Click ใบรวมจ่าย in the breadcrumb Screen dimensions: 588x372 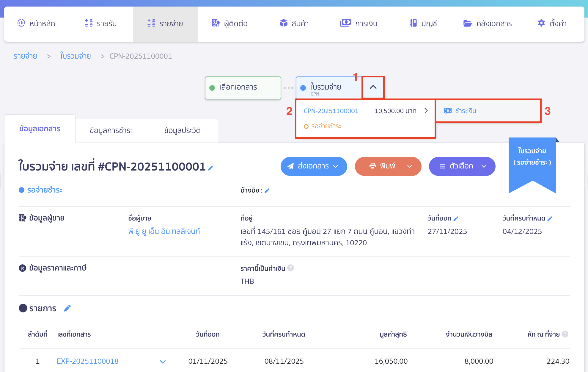click(76, 56)
